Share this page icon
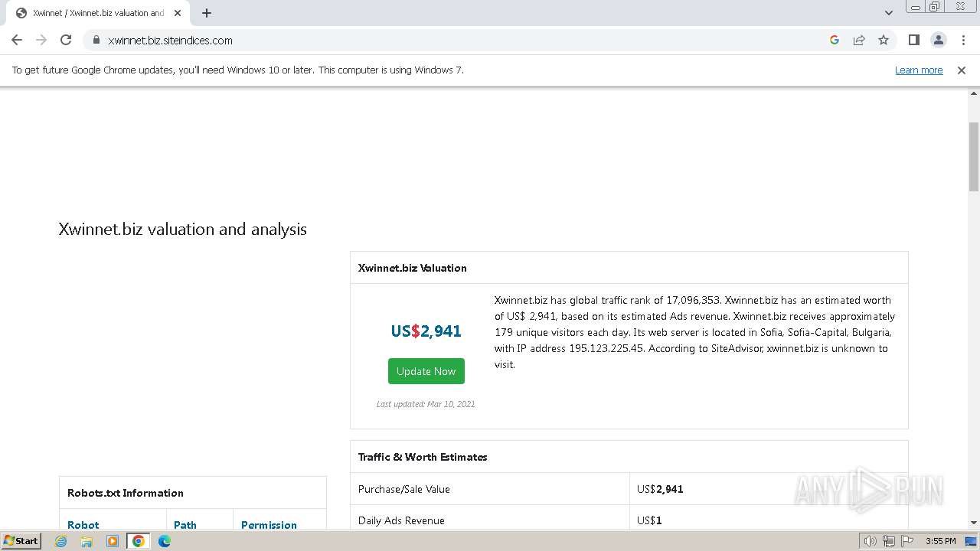Viewport: 980px width, 551px height. point(859,40)
